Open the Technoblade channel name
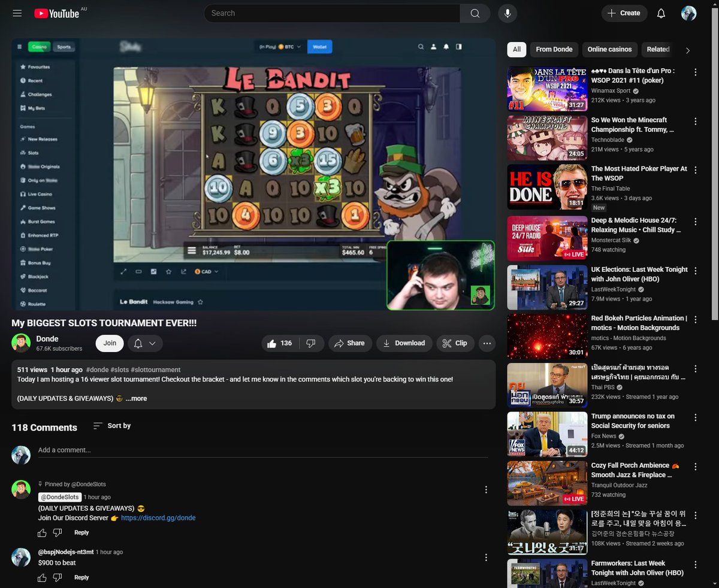This screenshot has width=719, height=588. pos(608,140)
